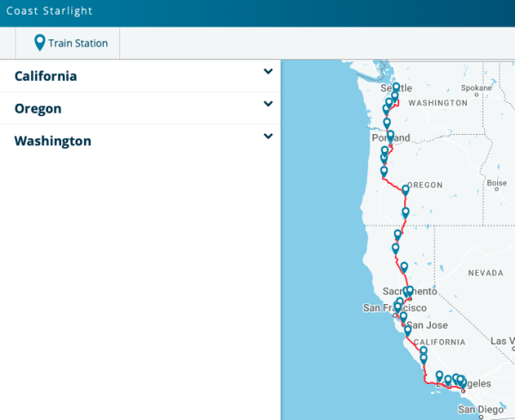The height and width of the screenshot is (420, 515).
Task: Click the station pin west of Oregon label
Action: tap(406, 189)
